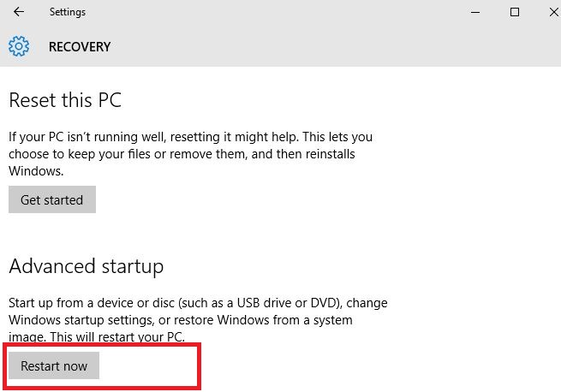Click empty space inside red box beside Restart now

click(x=148, y=365)
